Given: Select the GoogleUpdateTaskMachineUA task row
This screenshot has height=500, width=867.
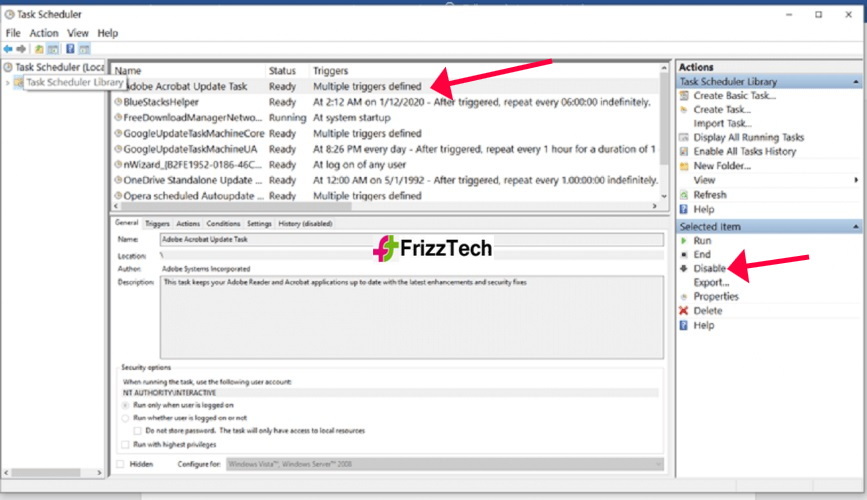Looking at the screenshot, I should (x=386, y=149).
